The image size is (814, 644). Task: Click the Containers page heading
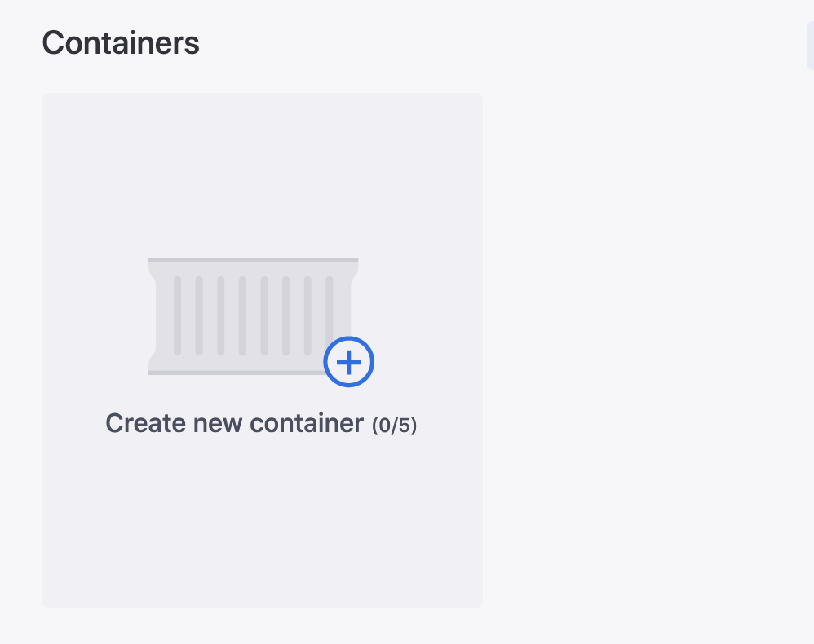point(121,43)
